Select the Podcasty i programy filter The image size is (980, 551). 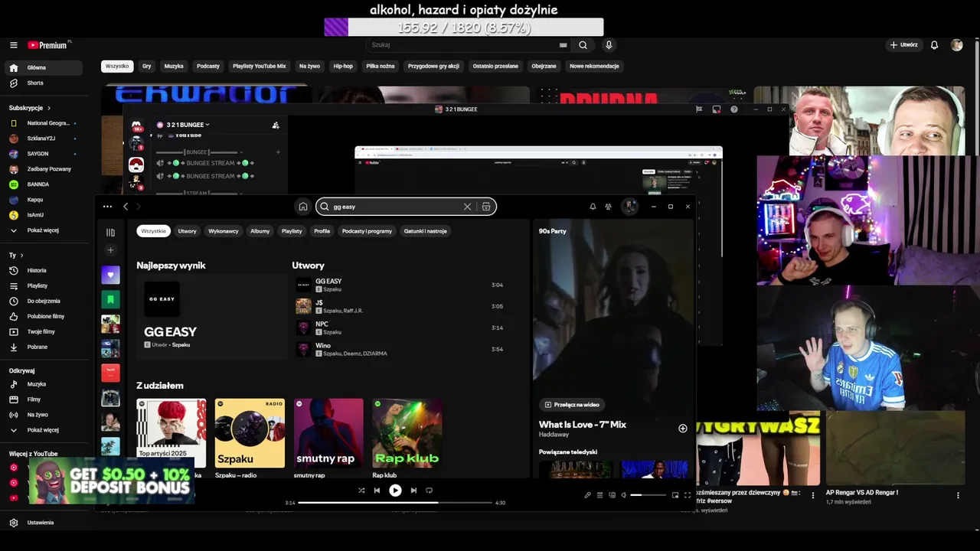point(367,231)
